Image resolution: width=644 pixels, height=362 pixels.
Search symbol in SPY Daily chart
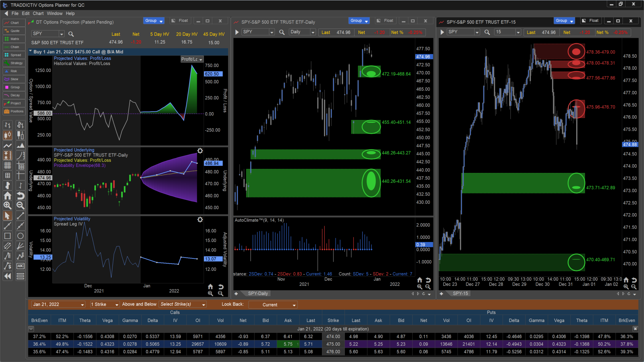click(282, 32)
